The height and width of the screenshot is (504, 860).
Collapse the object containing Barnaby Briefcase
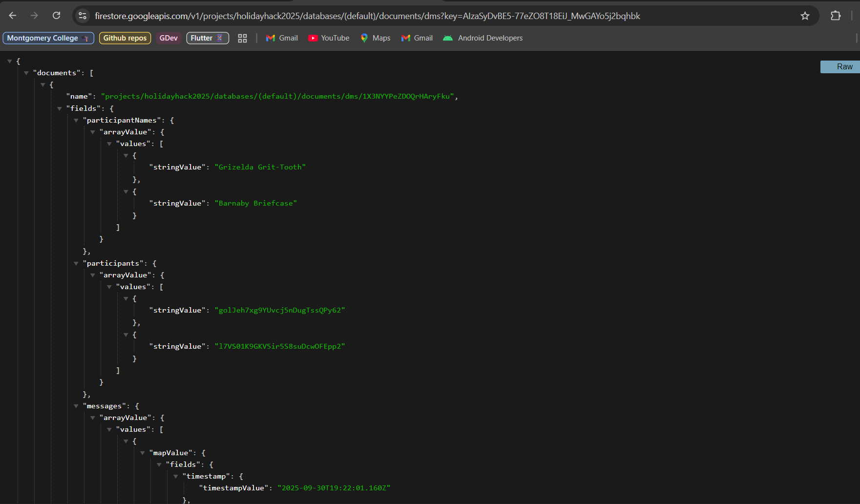[x=126, y=191]
